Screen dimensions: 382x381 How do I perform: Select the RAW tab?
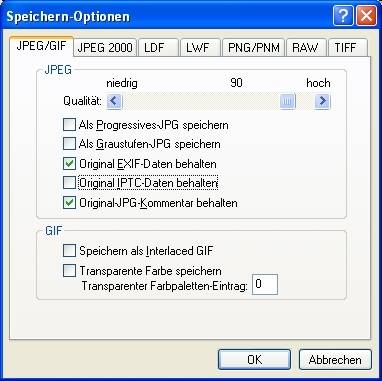306,48
